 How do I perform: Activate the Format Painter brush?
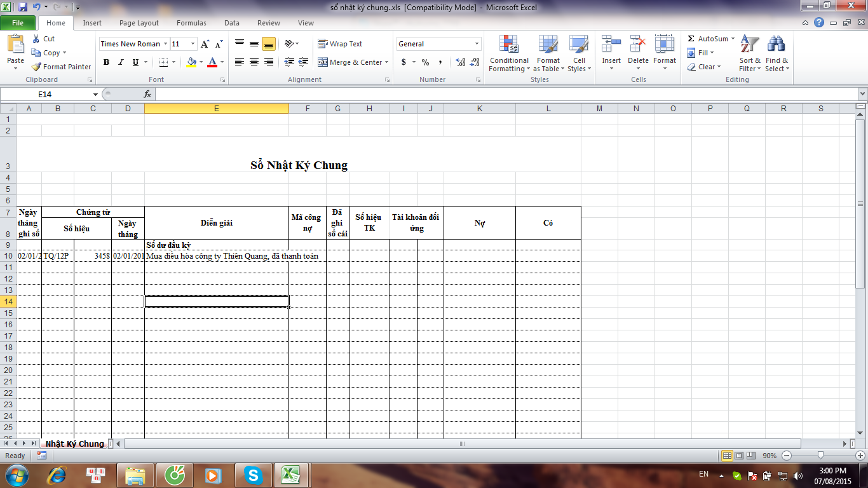pyautogui.click(x=61, y=67)
